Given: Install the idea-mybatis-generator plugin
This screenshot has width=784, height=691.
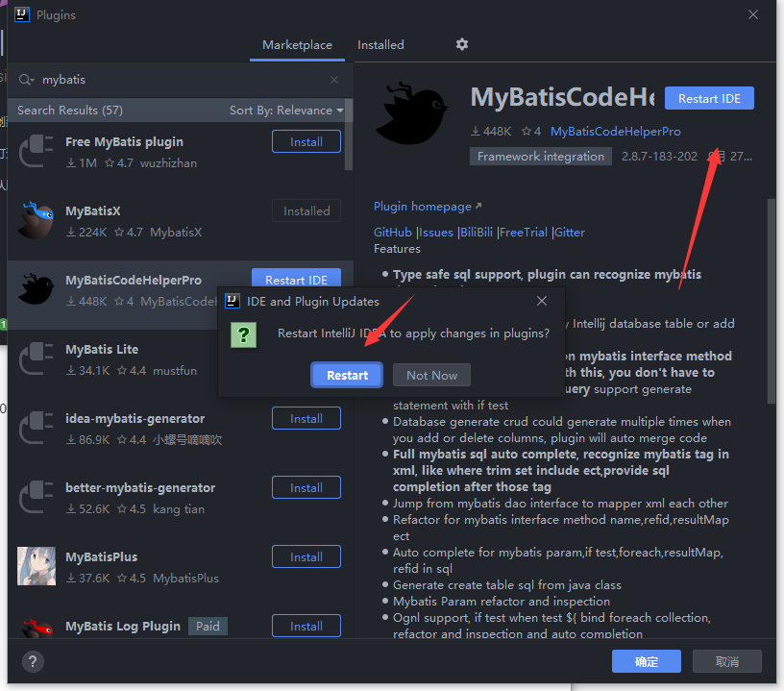Looking at the screenshot, I should pyautogui.click(x=306, y=418).
